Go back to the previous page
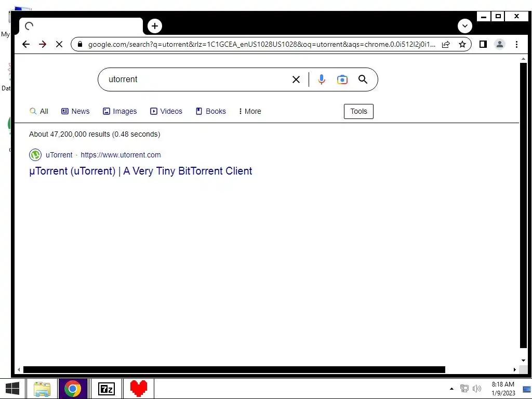 pos(26,44)
